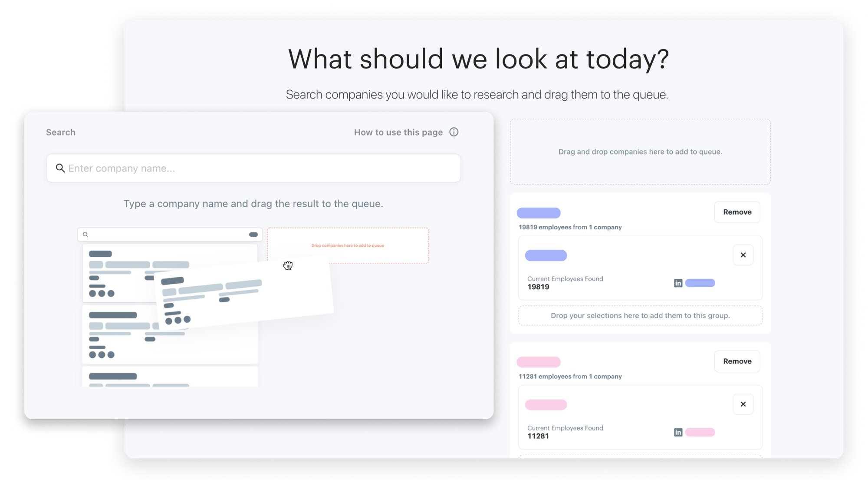Click the info icon next to 'How to use this page'
Viewport: 868px width, 480px height.
[455, 132]
